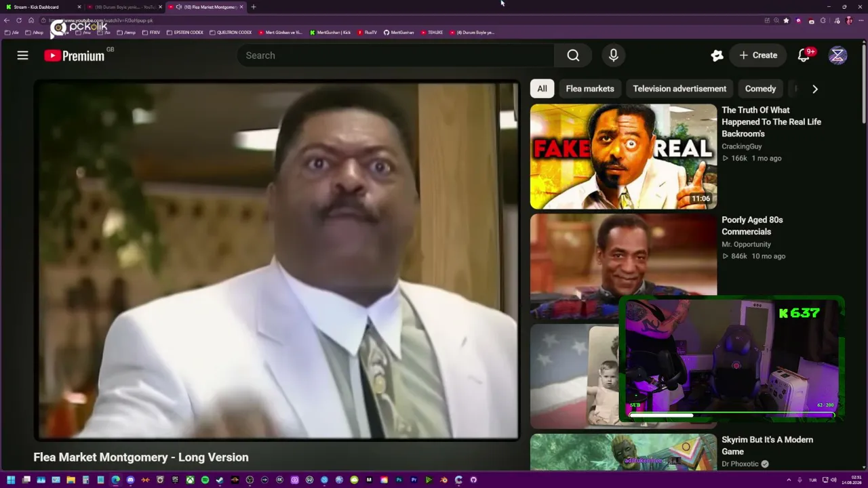Start voice search with the microphone

pos(614,56)
